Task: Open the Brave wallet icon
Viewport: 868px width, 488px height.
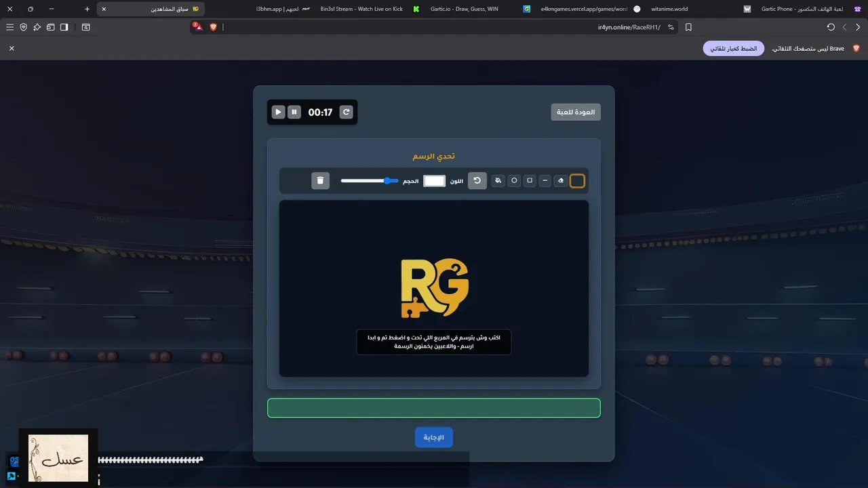Action: 50,27
